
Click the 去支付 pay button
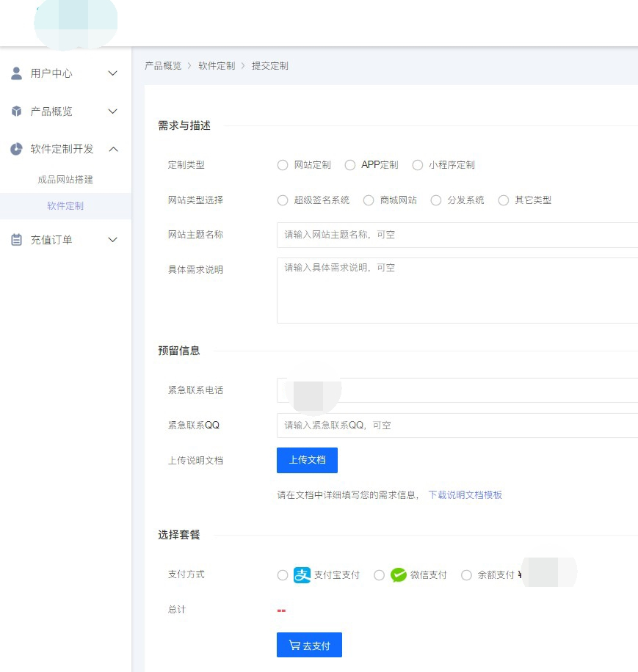click(x=309, y=645)
